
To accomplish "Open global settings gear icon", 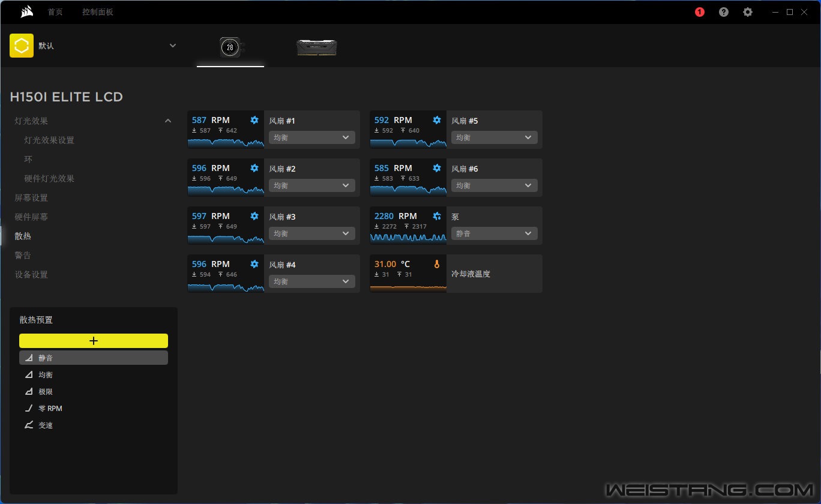I will pos(747,12).
